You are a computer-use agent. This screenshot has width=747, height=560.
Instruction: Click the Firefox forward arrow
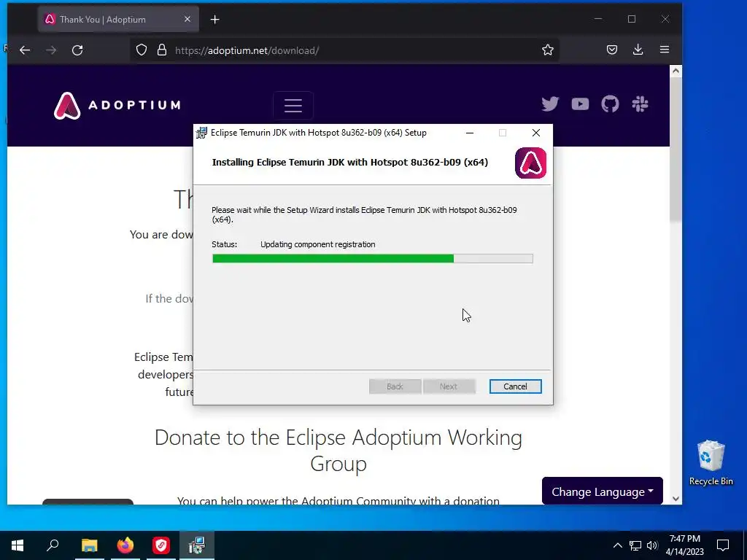pyautogui.click(x=51, y=50)
